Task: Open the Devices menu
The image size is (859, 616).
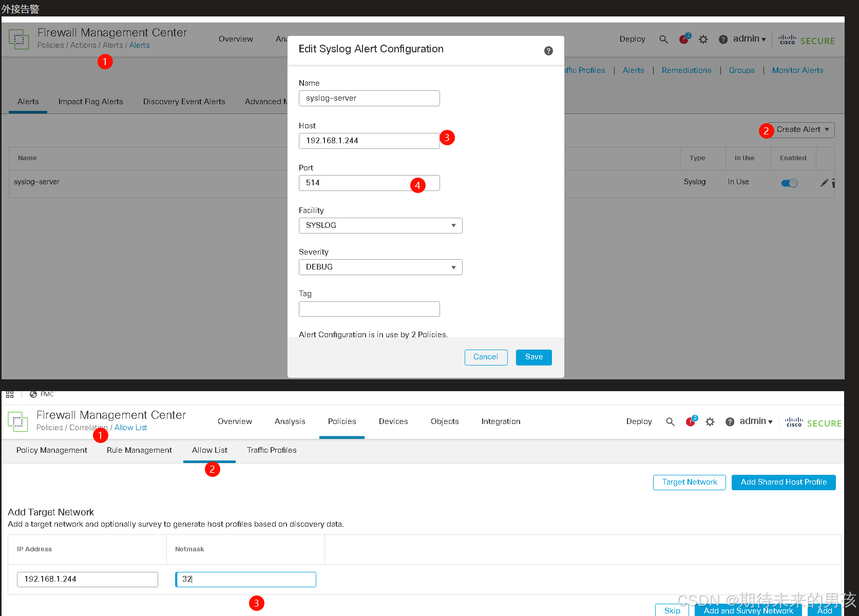Action: [x=393, y=421]
